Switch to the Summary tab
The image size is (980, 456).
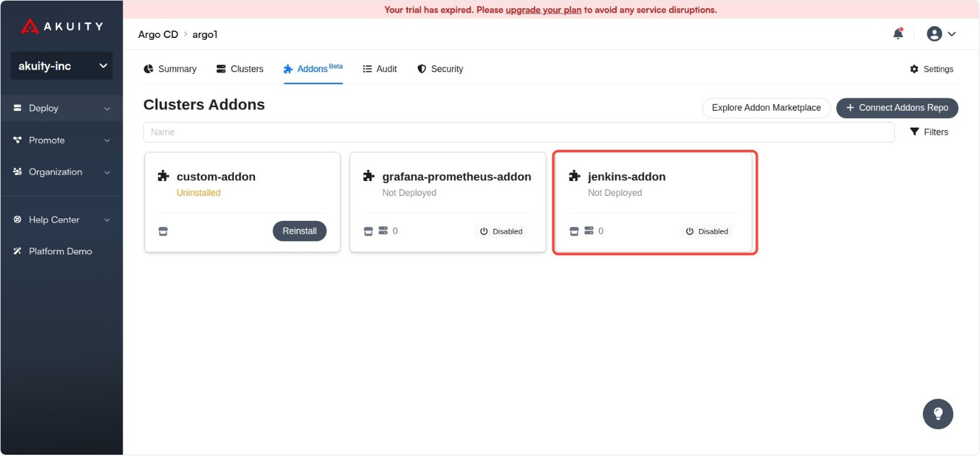click(x=170, y=69)
